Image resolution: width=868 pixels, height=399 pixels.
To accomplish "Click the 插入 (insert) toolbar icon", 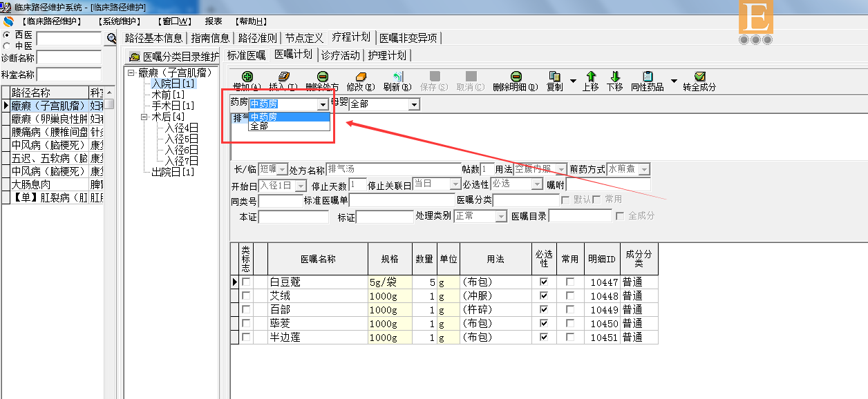I will point(283,77).
